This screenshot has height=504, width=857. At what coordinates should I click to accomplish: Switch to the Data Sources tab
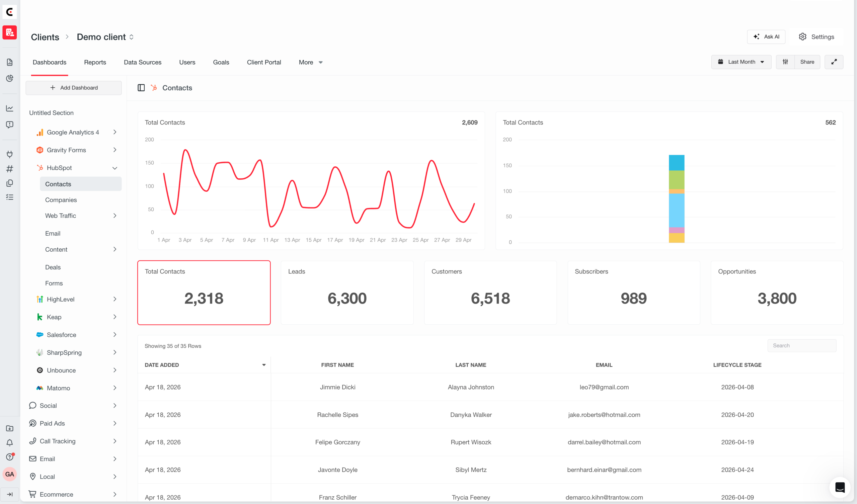point(143,62)
